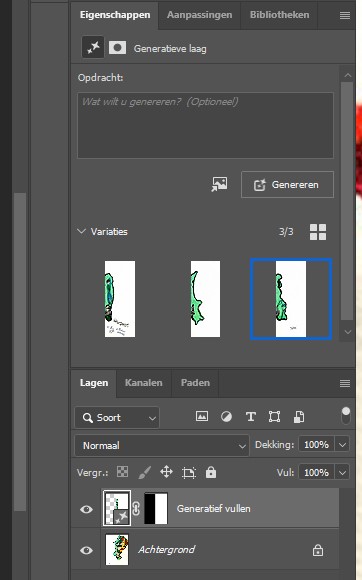Image resolution: width=362 pixels, height=580 pixels.
Task: Filter layers by shape layers
Action: 274,417
